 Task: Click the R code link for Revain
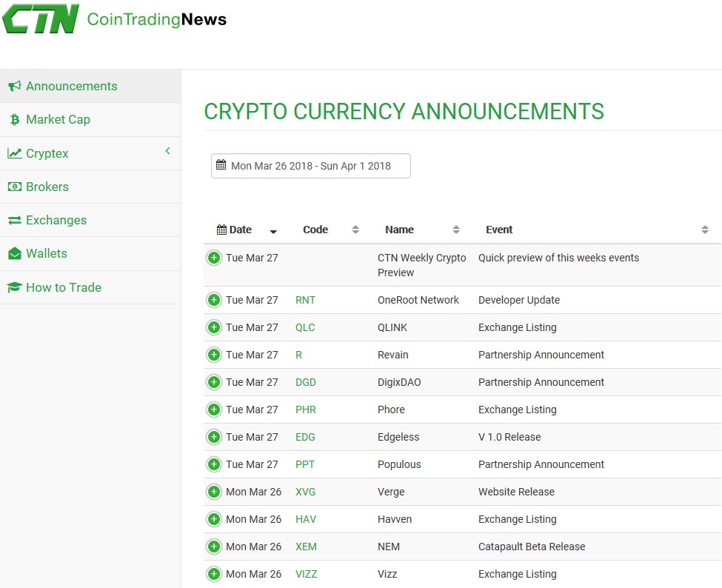299,355
